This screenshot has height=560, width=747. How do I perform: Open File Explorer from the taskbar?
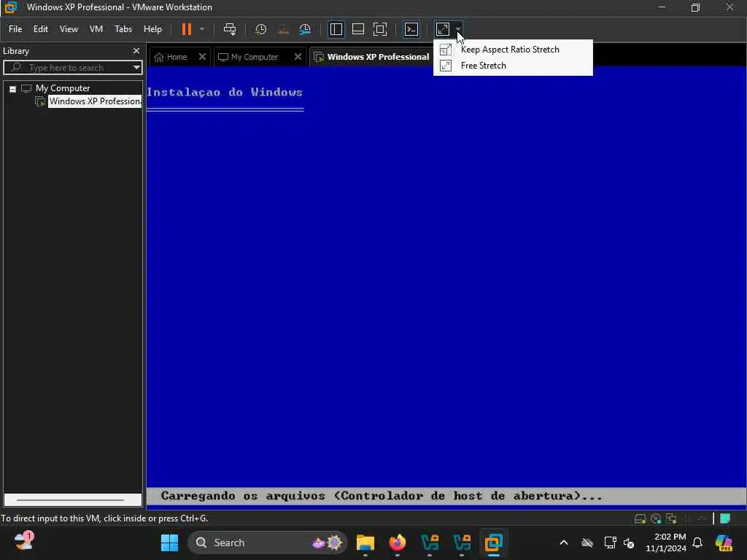pos(365,542)
